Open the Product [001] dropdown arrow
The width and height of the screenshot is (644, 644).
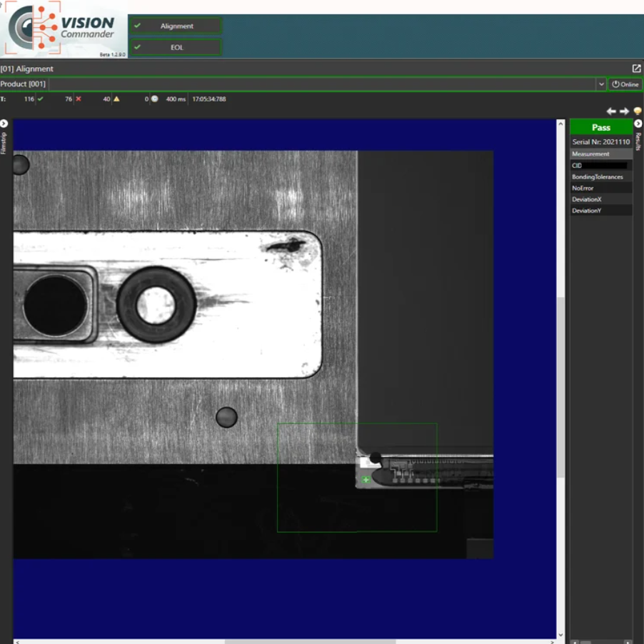point(601,84)
